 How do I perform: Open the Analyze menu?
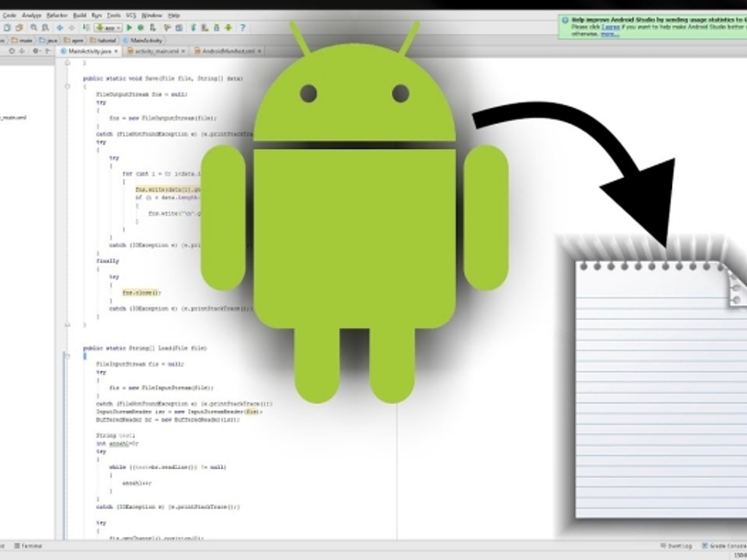point(32,15)
